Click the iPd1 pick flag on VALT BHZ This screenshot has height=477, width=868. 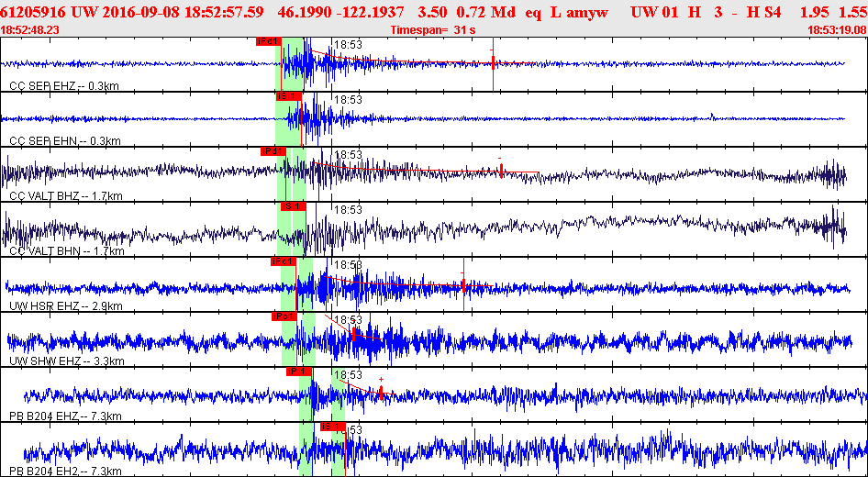pos(273,151)
